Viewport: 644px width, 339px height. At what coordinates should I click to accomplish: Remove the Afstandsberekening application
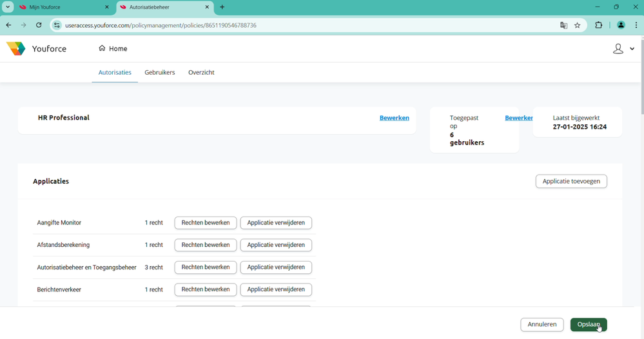[276, 245]
